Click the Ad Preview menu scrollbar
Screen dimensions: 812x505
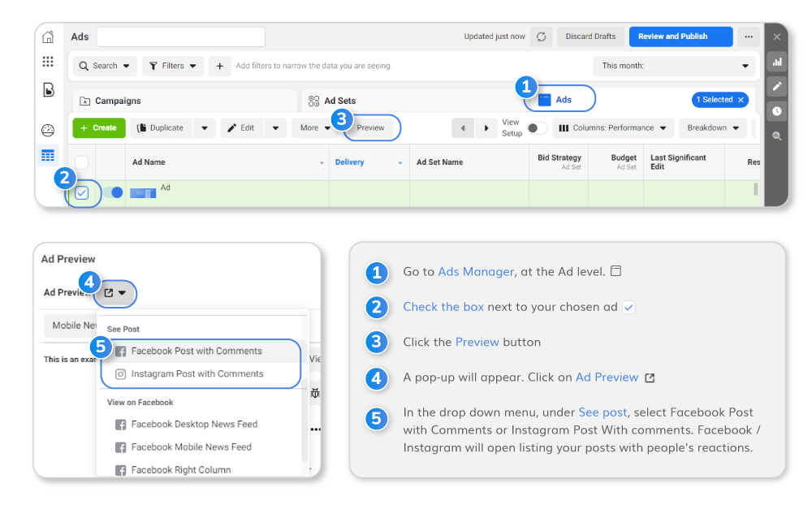click(x=305, y=390)
